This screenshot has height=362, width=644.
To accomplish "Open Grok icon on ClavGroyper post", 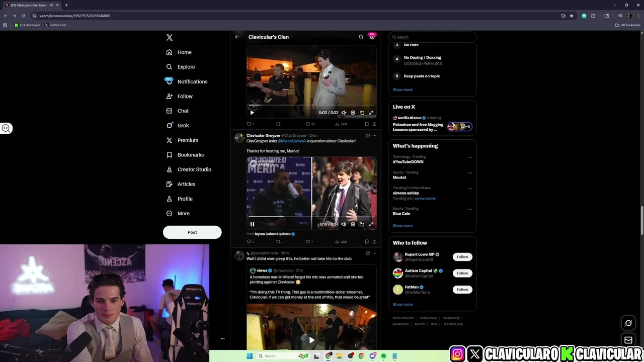I will coord(367,135).
